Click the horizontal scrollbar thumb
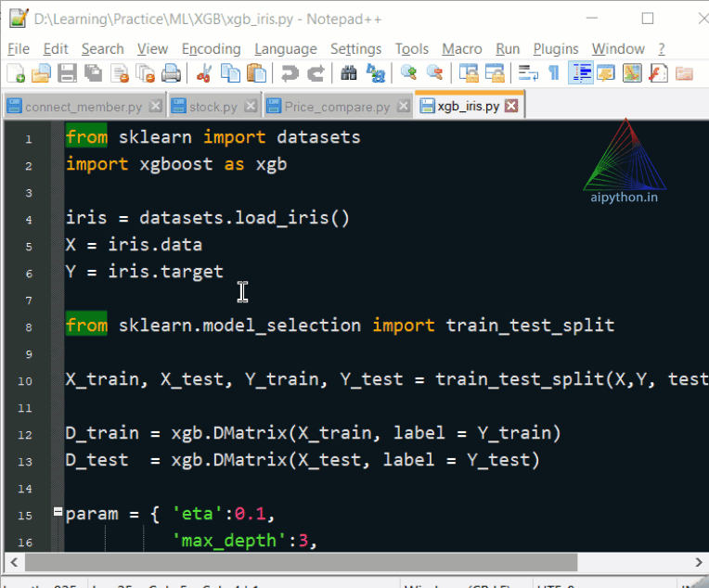 tap(302, 563)
